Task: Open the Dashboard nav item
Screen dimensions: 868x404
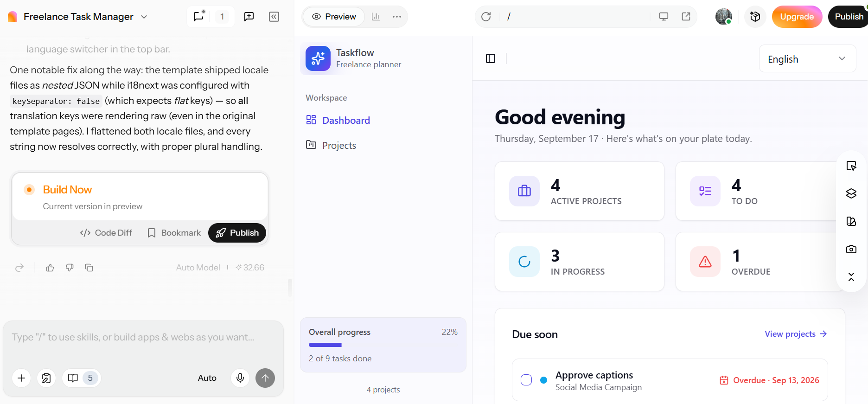Action: [338, 121]
